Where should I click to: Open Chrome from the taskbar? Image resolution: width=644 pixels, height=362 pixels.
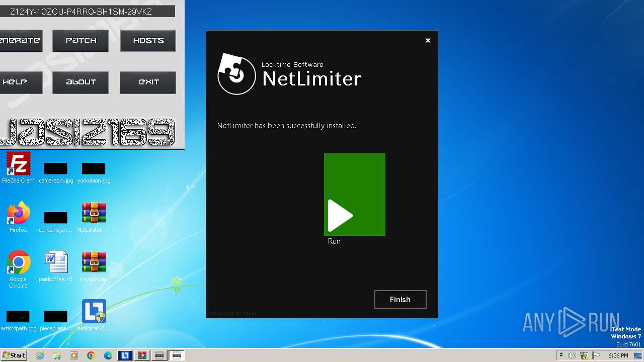91,355
